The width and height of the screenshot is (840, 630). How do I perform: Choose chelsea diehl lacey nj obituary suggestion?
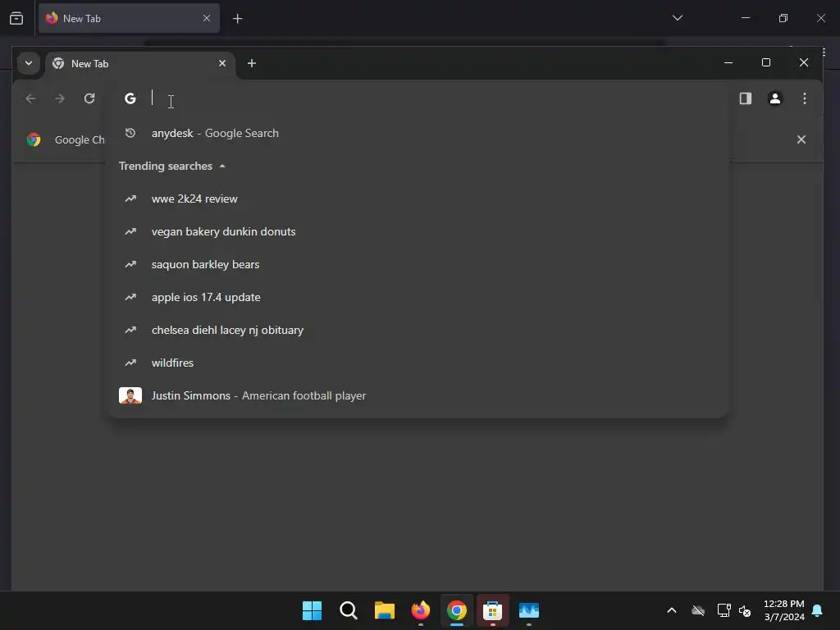418,330
